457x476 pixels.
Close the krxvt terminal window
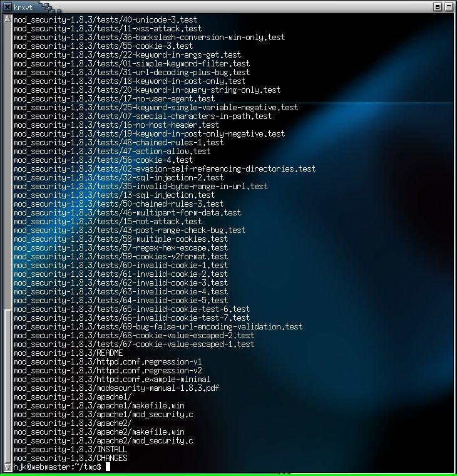pyautogui.click(x=450, y=6)
